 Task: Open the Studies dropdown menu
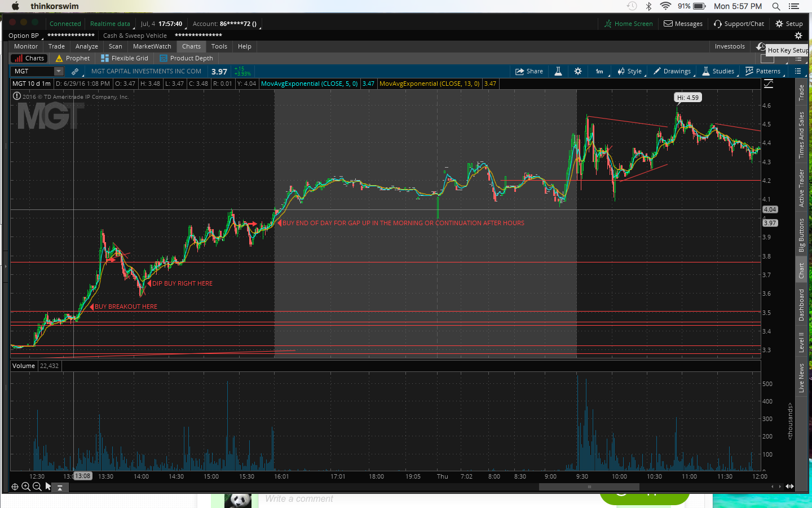[719, 71]
